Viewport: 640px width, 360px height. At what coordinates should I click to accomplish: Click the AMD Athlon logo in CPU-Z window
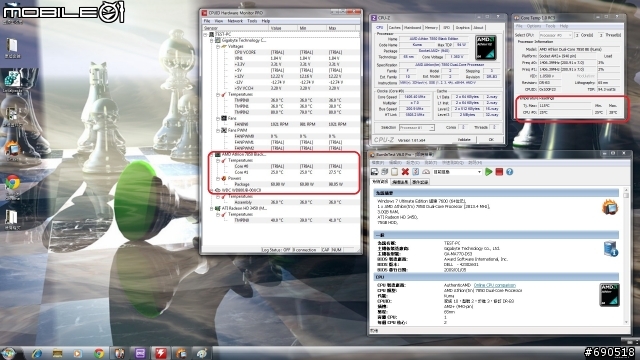coord(486,48)
